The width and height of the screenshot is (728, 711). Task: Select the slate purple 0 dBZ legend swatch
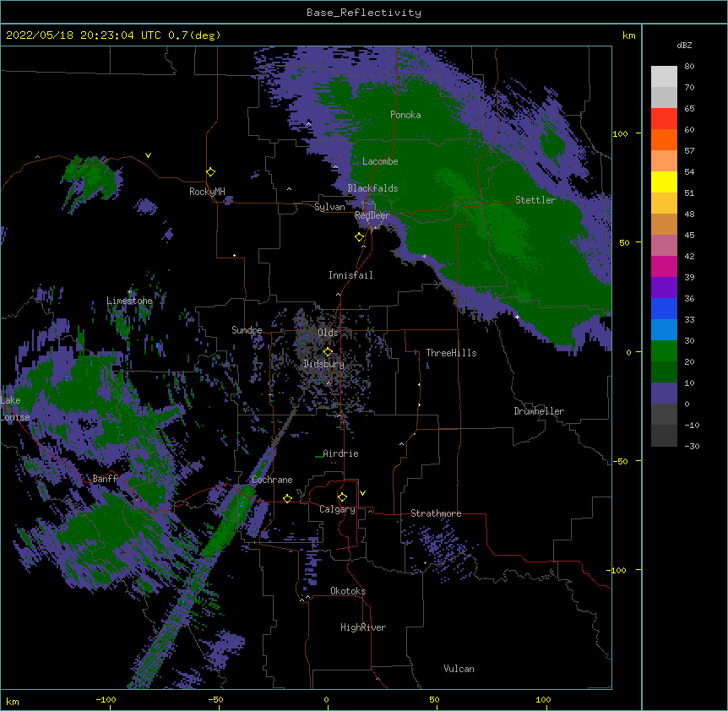pyautogui.click(x=664, y=393)
